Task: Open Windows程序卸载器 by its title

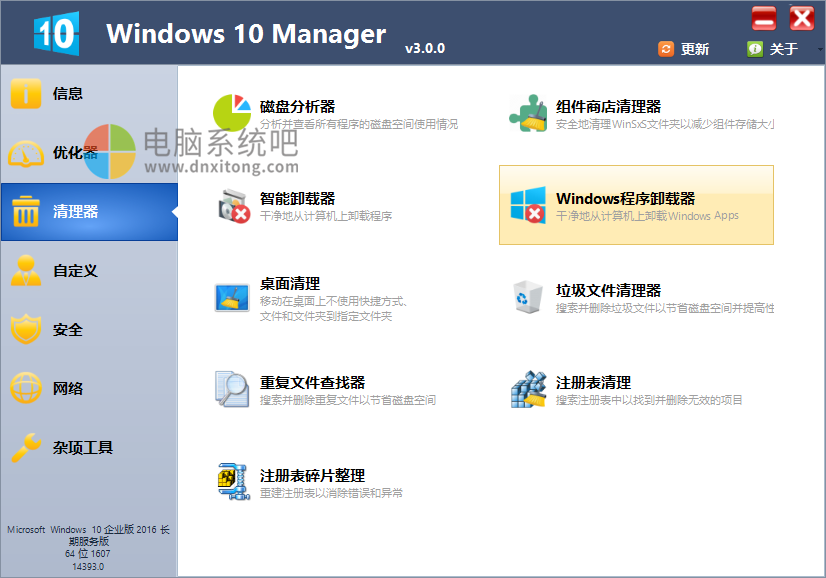Action: pyautogui.click(x=625, y=199)
